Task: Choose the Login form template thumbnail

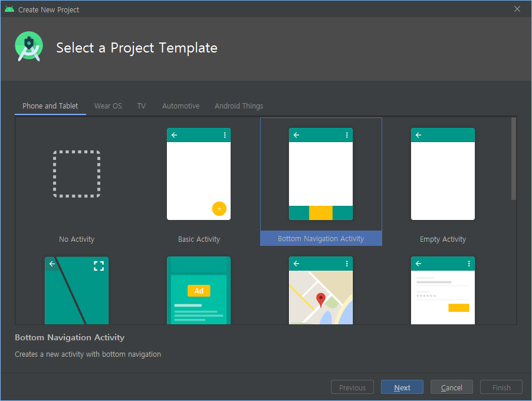Action: 443,290
